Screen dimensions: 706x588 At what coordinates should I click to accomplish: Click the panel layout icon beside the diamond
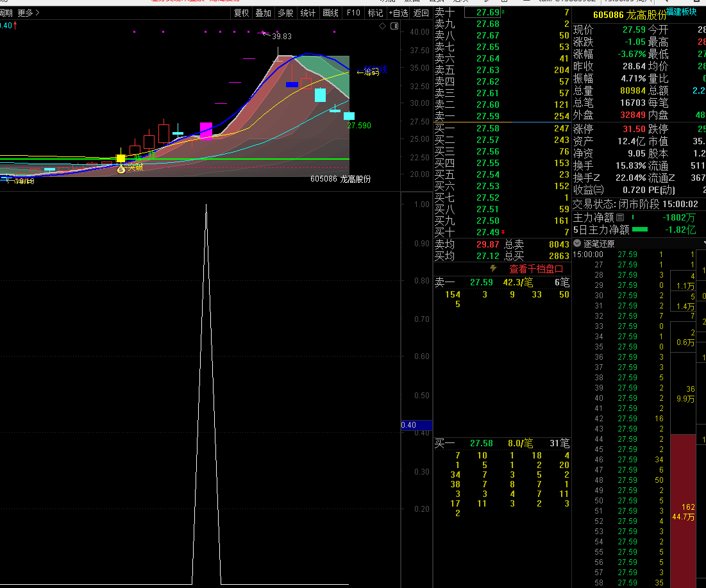(394, 26)
